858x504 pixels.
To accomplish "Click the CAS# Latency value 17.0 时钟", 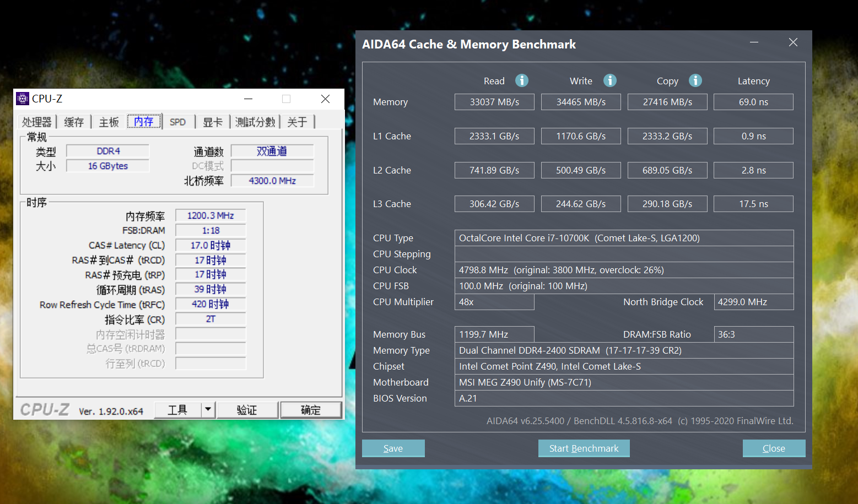I will [211, 245].
